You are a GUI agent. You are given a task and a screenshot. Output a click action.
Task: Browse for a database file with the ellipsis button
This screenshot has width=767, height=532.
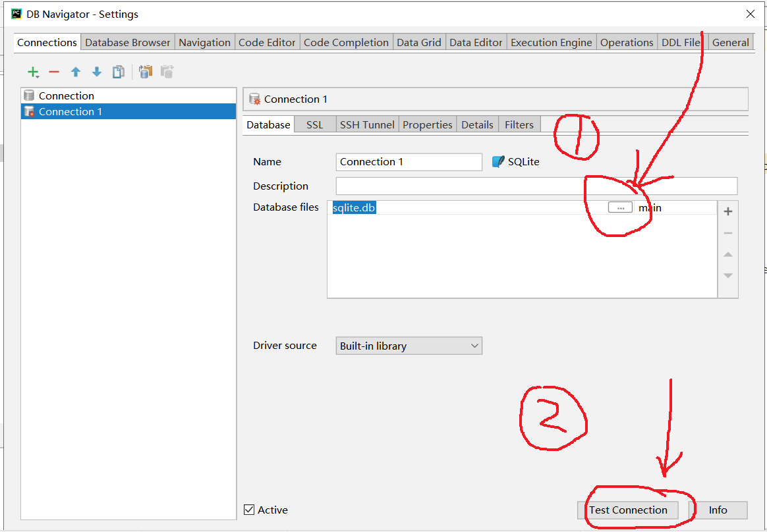point(619,207)
